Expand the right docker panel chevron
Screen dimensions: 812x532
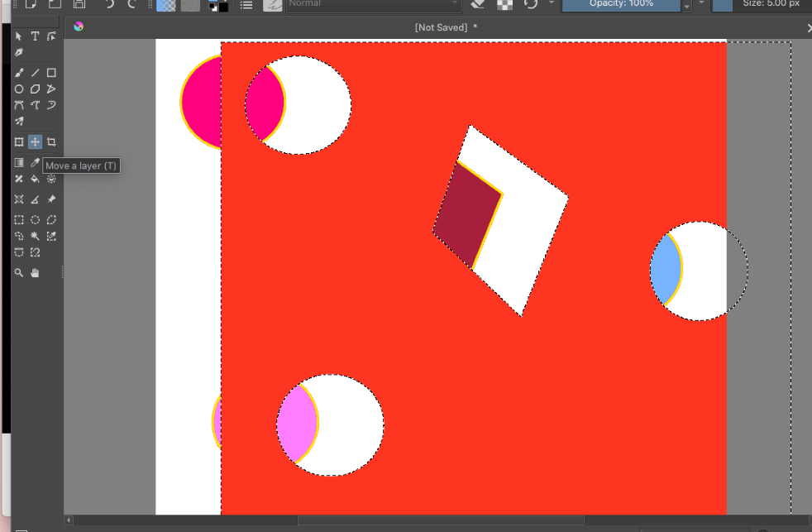(808, 26)
